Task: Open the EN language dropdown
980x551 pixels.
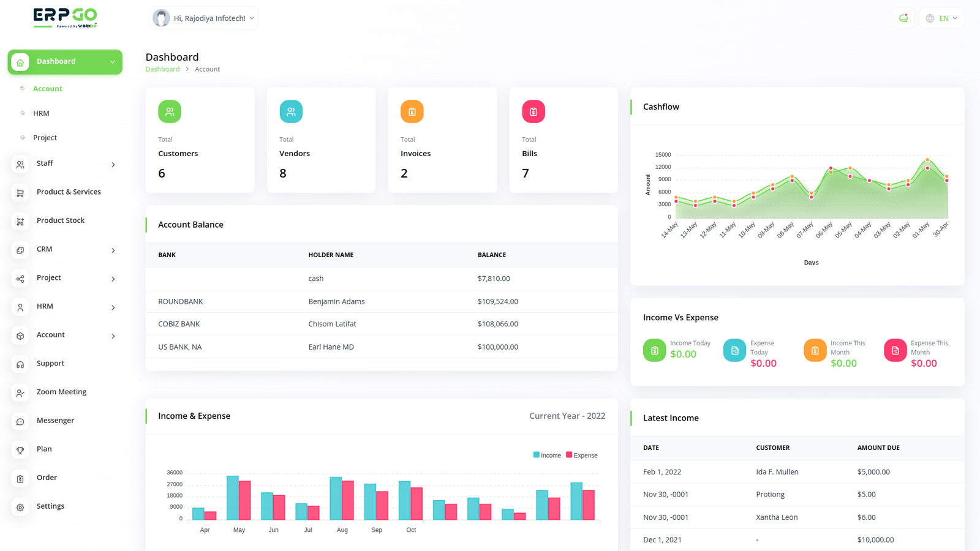Action: pos(941,18)
